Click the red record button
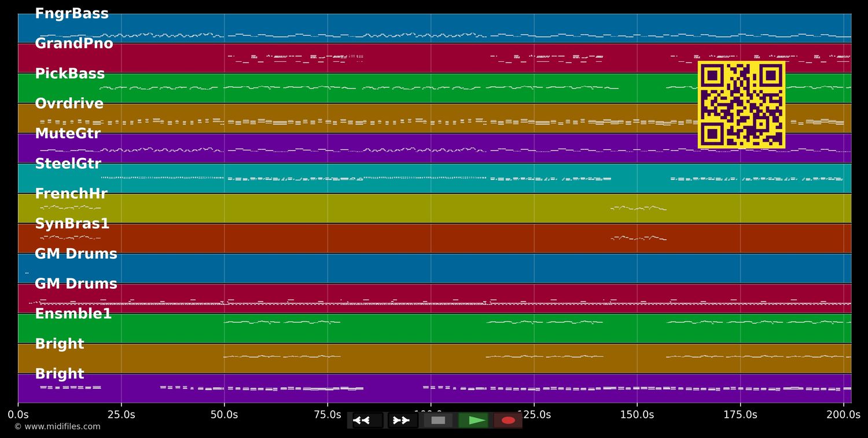Viewport: 868px width, 438px height. 508,420
